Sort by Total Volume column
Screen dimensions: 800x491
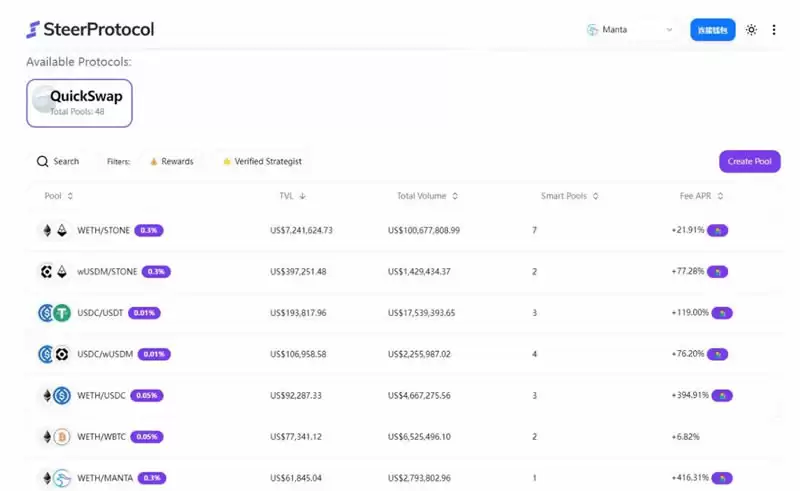pos(427,196)
